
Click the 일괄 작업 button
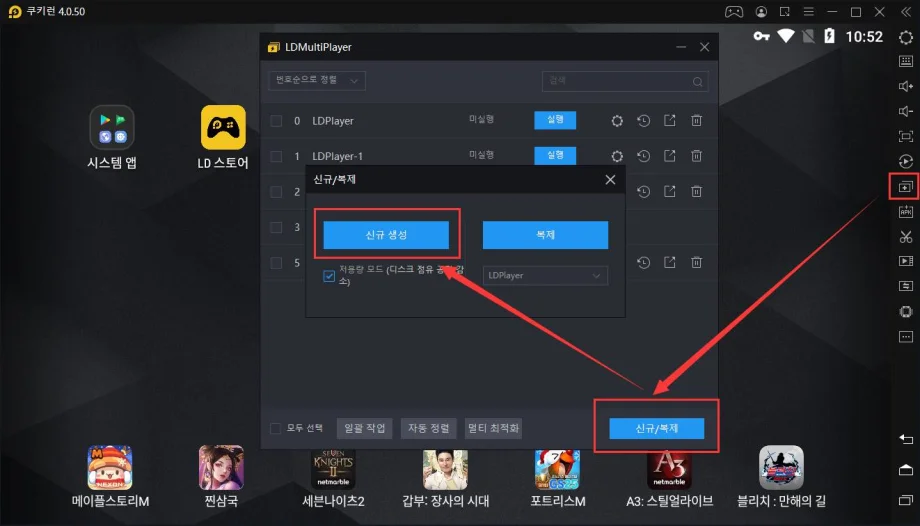[x=364, y=429]
